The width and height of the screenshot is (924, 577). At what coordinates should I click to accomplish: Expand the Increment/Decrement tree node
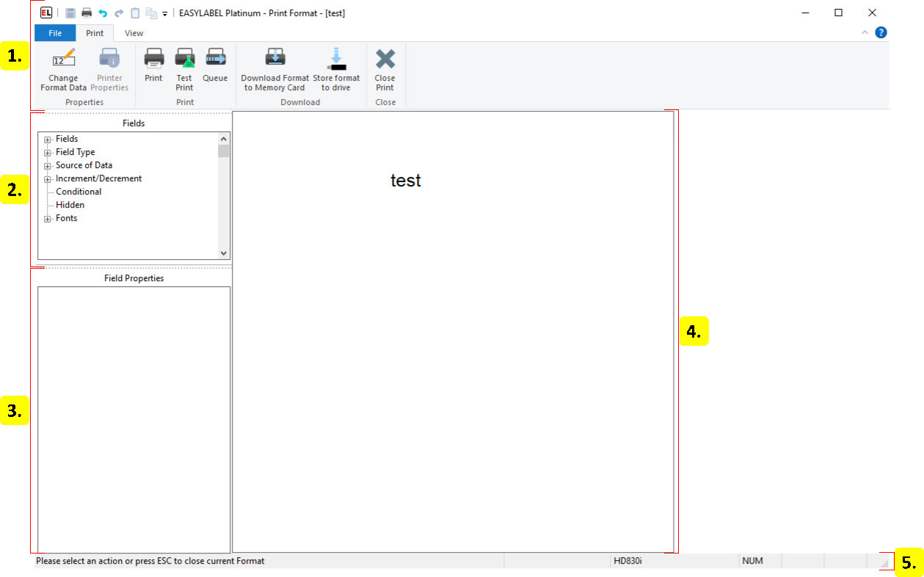[x=48, y=179]
